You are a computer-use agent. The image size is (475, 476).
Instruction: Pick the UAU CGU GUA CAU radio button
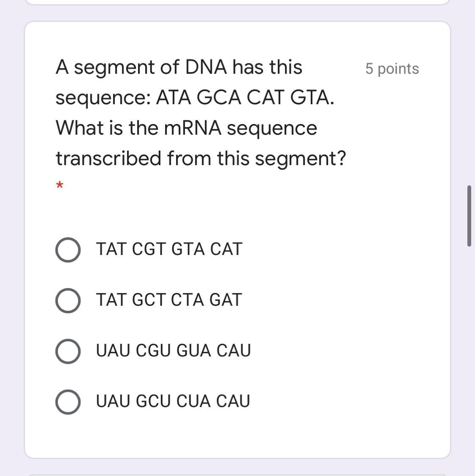(x=68, y=351)
